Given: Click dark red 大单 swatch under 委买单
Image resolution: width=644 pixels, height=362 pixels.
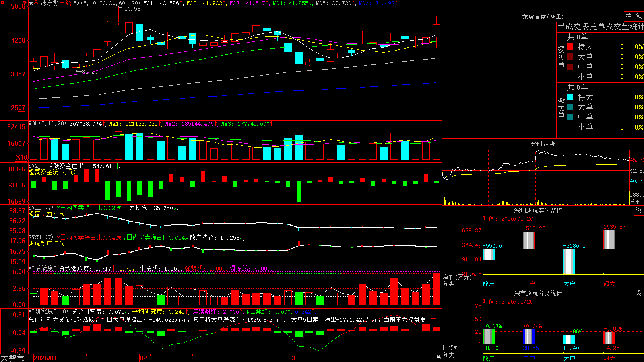Looking at the screenshot, I should click(570, 57).
